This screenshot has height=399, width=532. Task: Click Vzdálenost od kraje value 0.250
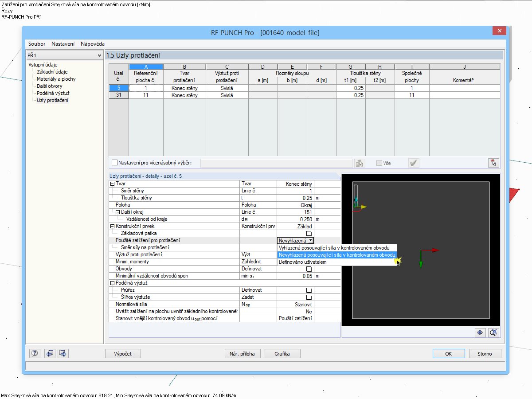[x=296, y=219]
